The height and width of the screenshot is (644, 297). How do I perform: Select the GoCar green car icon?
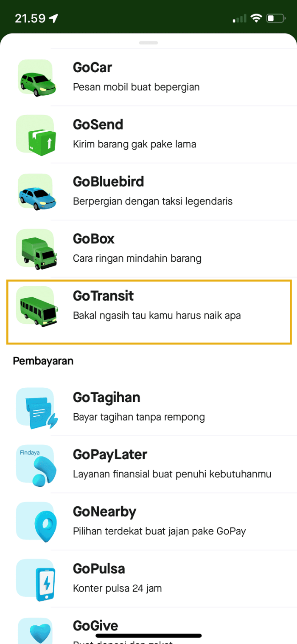36,76
